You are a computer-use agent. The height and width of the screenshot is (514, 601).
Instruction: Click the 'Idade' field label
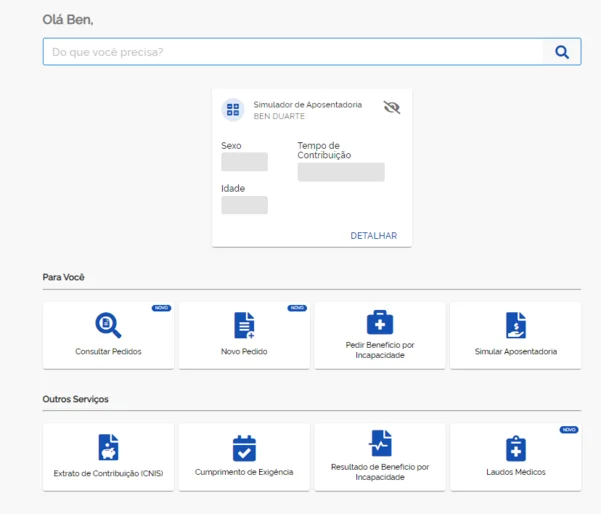233,189
